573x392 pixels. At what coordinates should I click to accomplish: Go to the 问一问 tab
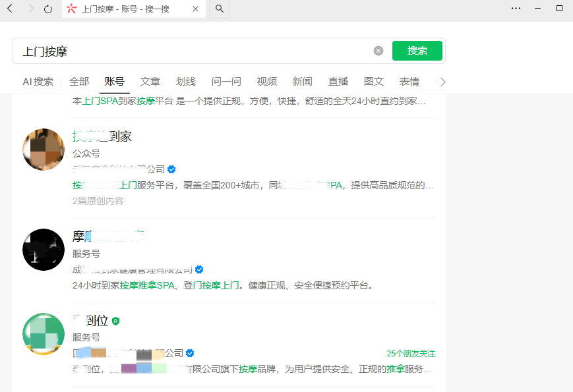(x=226, y=82)
